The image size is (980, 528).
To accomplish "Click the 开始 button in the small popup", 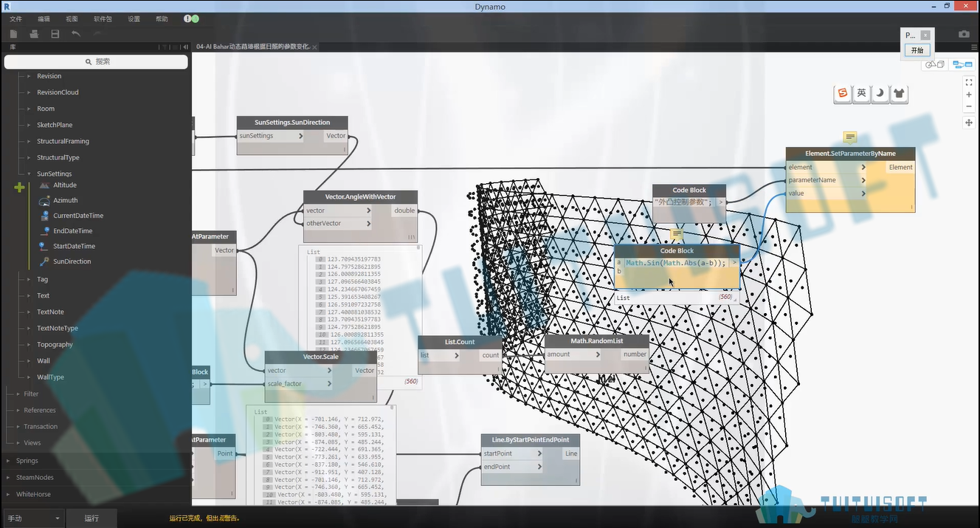I will (x=917, y=50).
